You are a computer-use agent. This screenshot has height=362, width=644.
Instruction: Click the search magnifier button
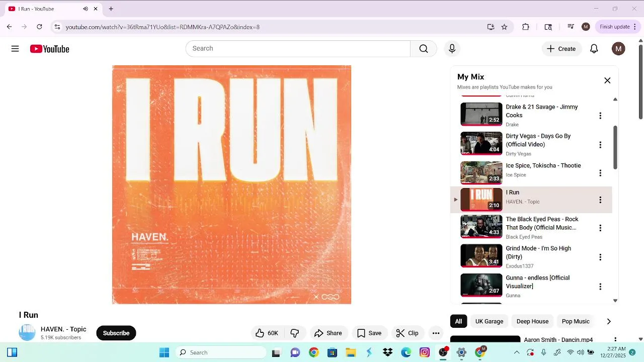pyautogui.click(x=424, y=49)
